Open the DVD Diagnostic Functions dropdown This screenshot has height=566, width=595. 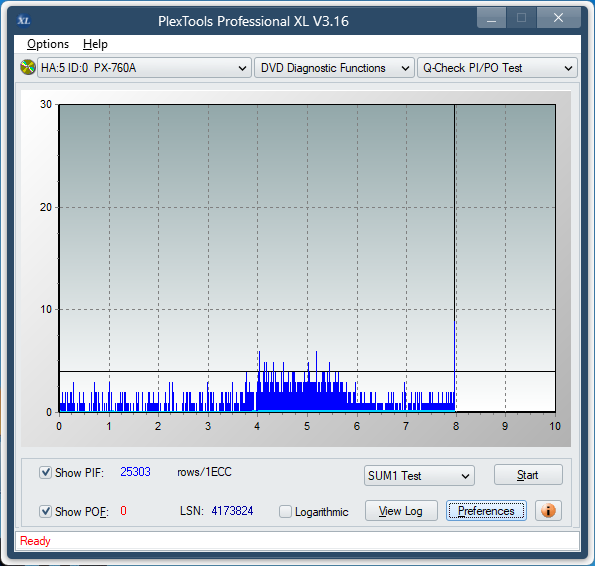(334, 68)
